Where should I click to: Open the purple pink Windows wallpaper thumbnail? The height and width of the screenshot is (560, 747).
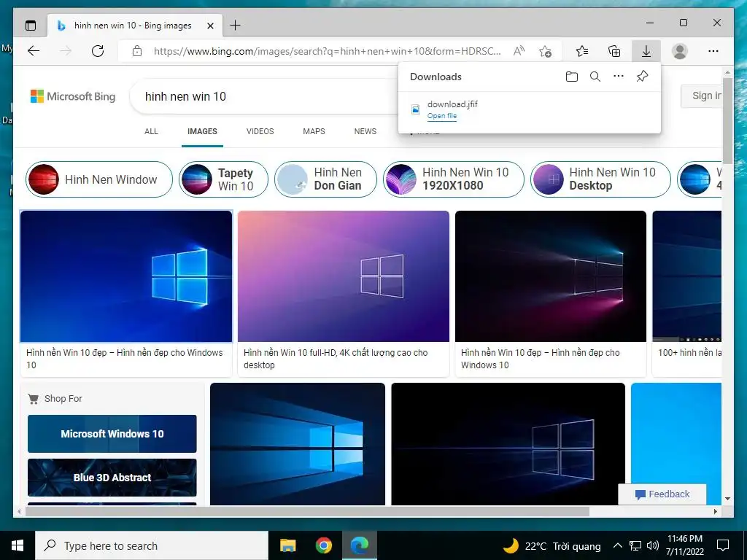click(x=344, y=276)
